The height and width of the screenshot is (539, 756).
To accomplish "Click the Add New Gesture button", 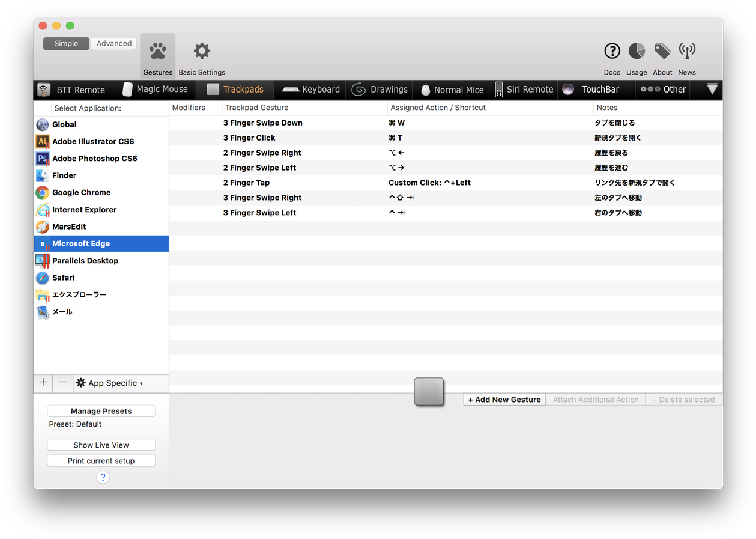I will 504,400.
